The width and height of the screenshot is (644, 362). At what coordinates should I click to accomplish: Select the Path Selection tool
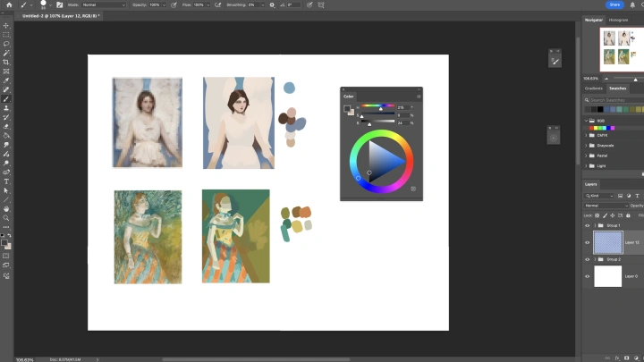(6, 191)
